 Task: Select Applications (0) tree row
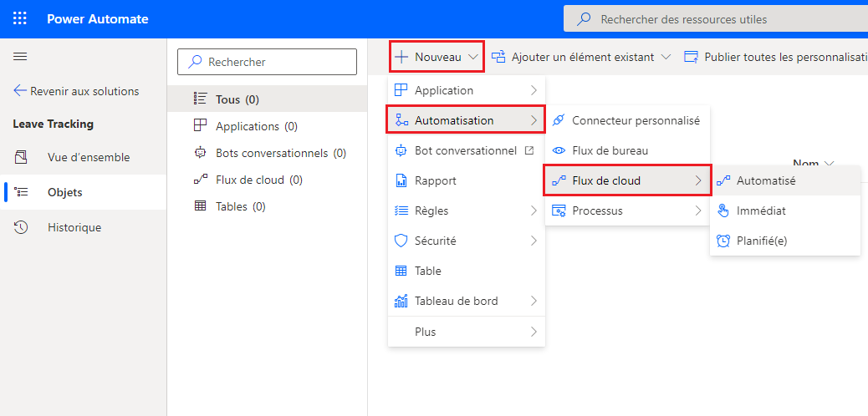coord(268,126)
